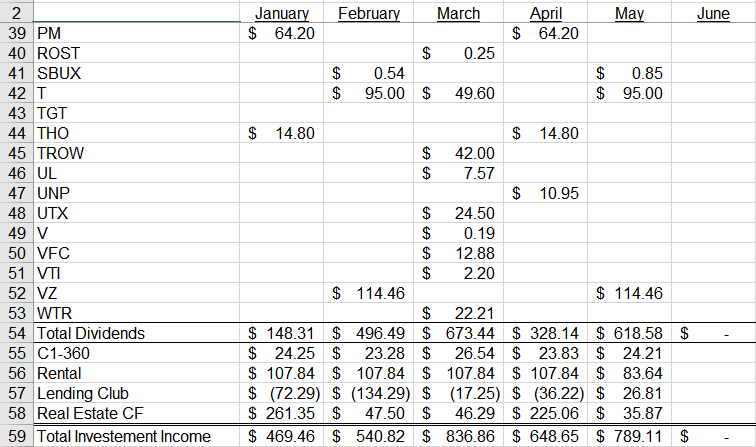Click Lending Club May value 26.81

(629, 393)
